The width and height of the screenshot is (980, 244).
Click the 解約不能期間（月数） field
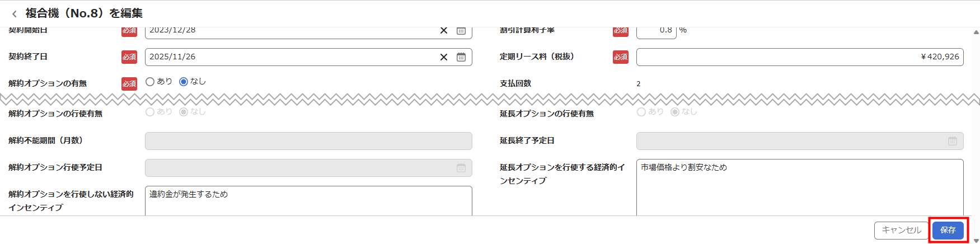308,141
